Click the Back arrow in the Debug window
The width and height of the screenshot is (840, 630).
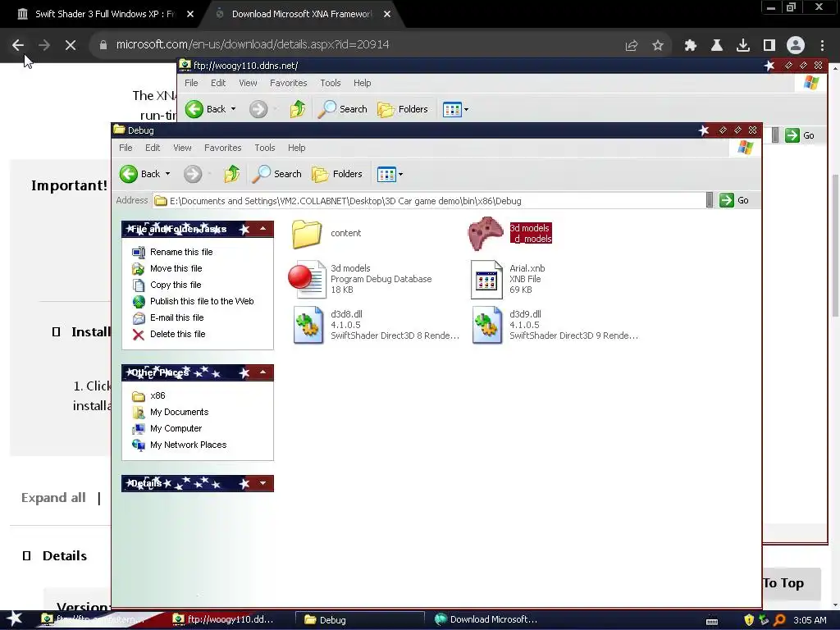click(x=129, y=174)
